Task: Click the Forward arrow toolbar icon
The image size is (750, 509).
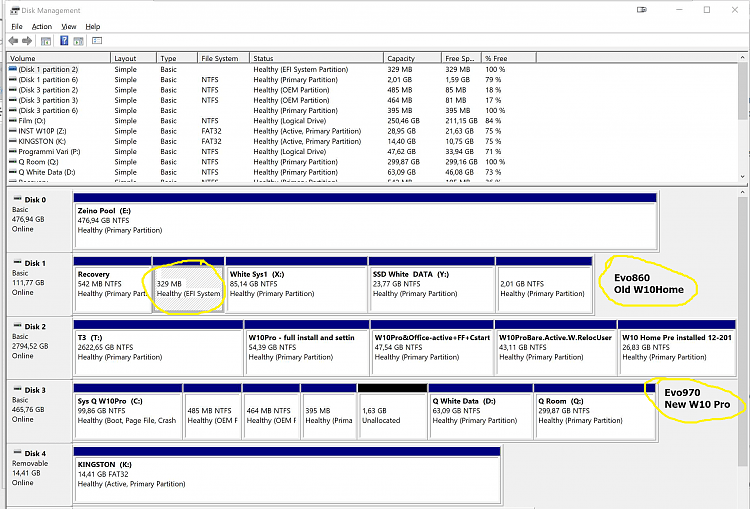Action: coord(27,41)
